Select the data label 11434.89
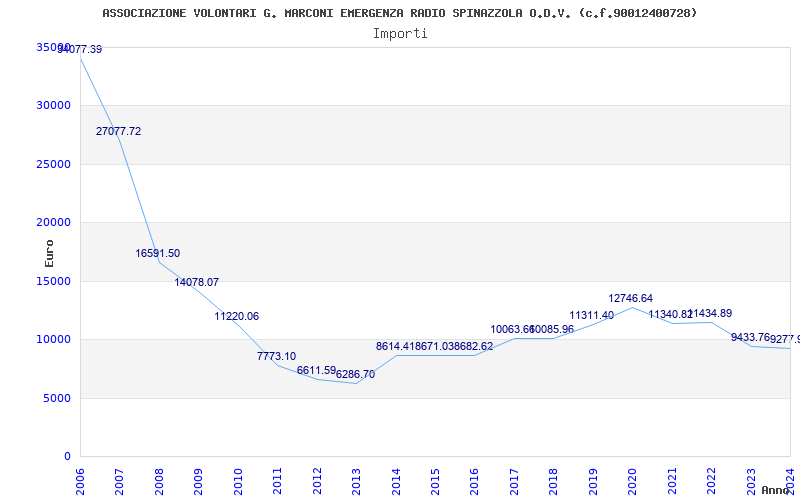Viewport: 800px width, 500px height. (710, 313)
